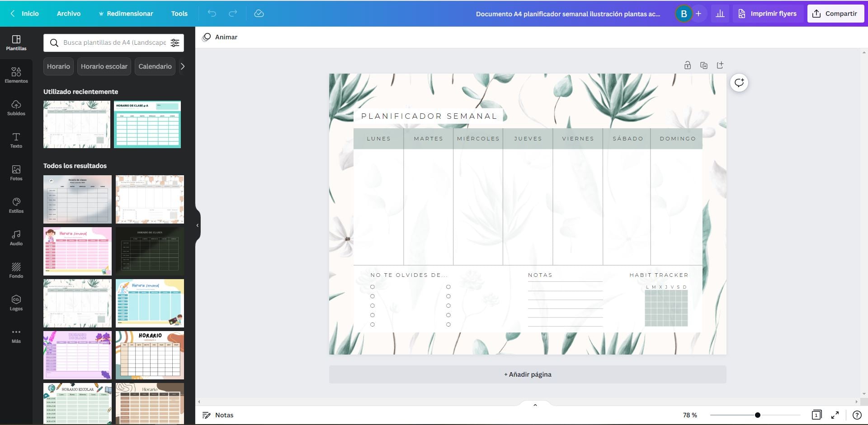Open the Logos panel
868x425 pixels.
16,303
